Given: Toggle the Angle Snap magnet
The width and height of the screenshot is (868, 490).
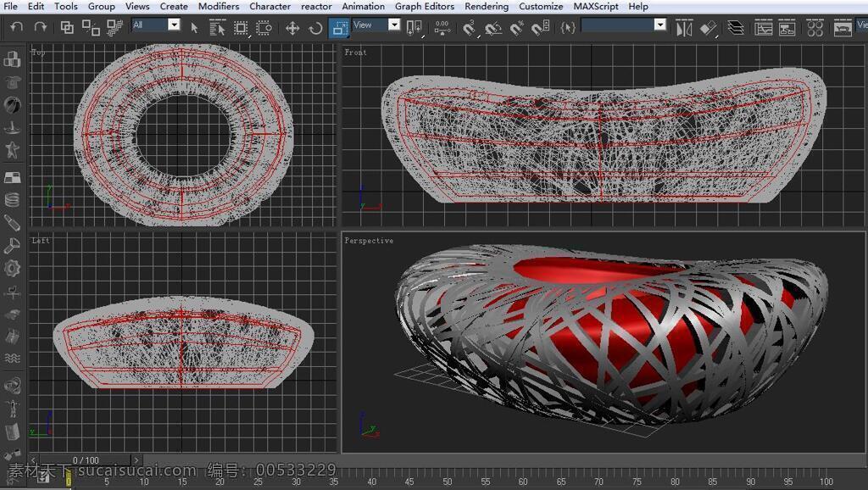Looking at the screenshot, I should pos(492,28).
